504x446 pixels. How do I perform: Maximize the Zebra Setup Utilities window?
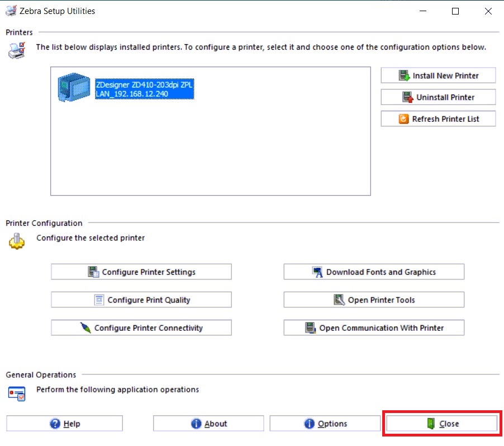tap(455, 11)
